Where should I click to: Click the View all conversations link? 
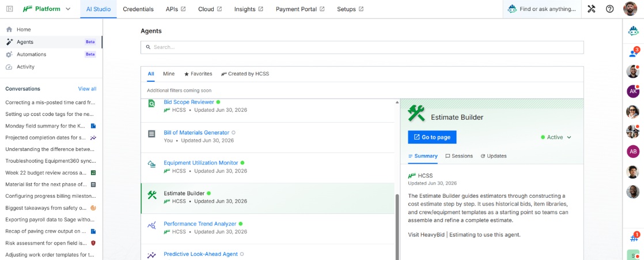point(87,89)
